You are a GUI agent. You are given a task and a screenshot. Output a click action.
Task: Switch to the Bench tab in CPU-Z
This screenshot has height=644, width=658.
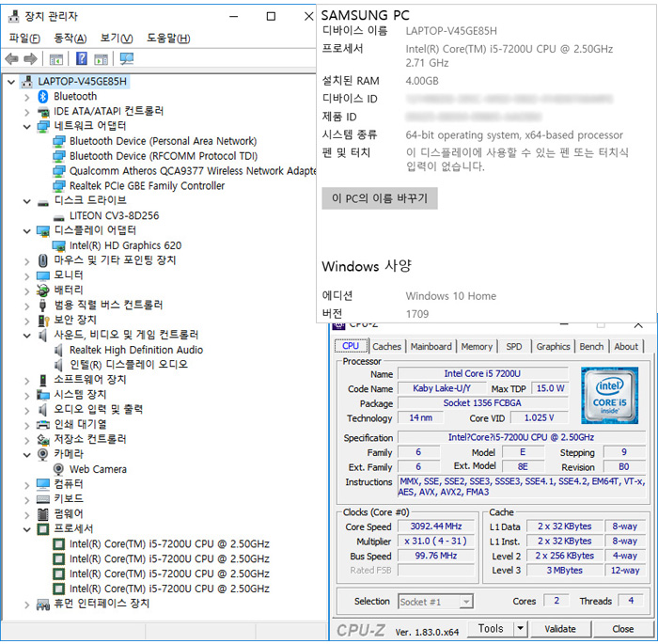(591, 346)
